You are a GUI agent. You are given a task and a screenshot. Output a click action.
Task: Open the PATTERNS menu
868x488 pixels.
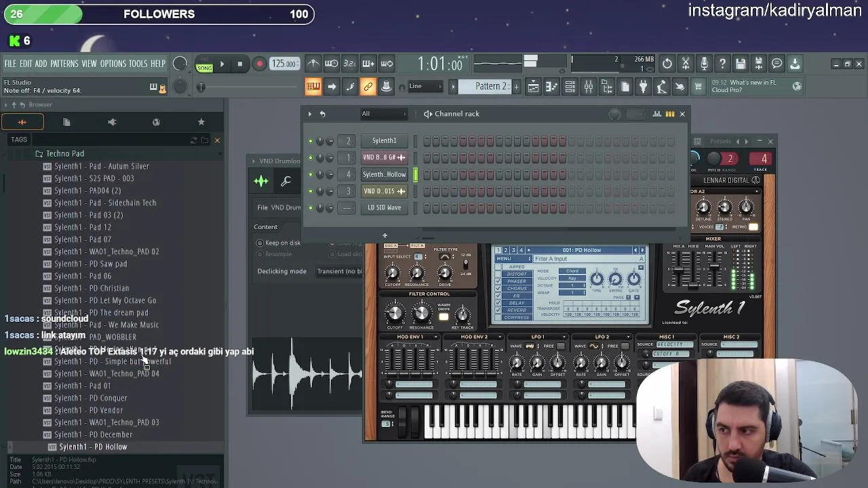click(64, 64)
